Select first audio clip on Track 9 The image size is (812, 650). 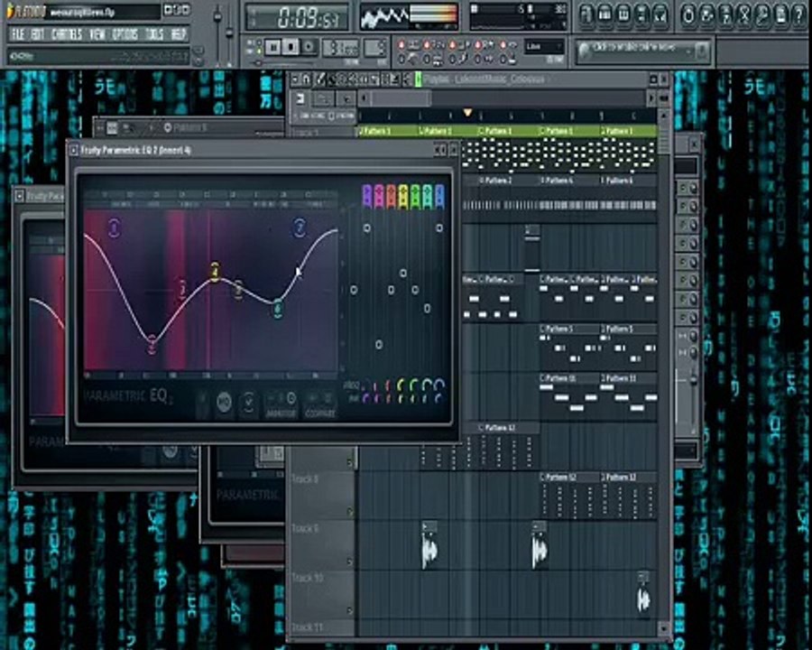[x=429, y=545]
